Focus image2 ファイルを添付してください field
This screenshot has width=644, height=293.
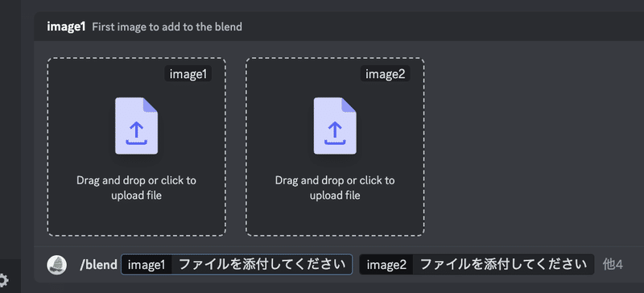click(x=477, y=265)
